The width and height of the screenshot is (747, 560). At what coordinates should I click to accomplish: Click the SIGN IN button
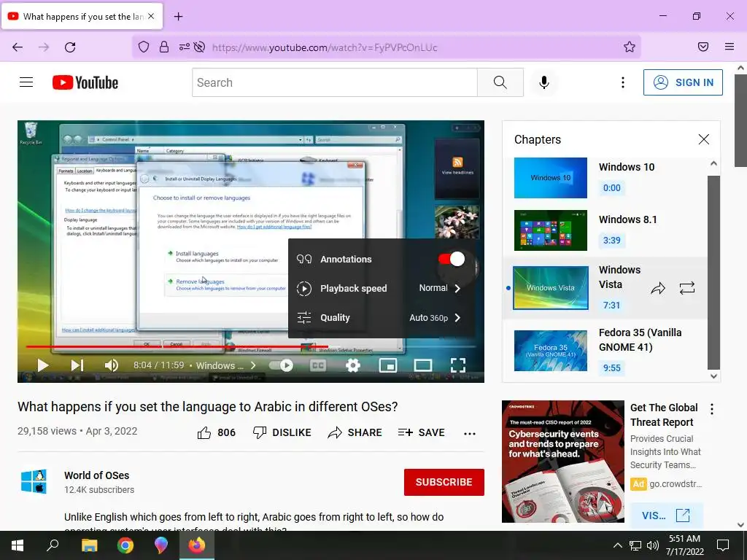tap(683, 82)
